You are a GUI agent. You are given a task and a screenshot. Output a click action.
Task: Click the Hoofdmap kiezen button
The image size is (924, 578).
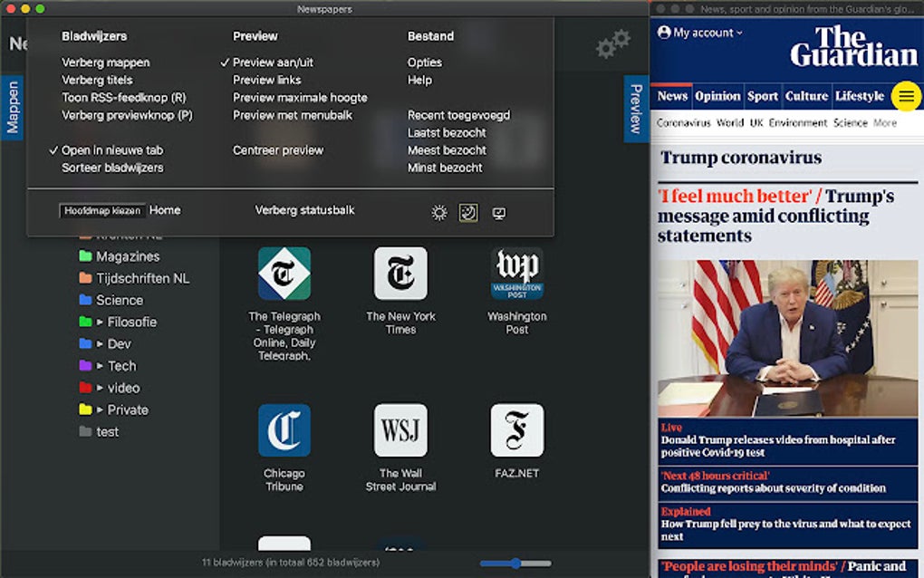102,210
